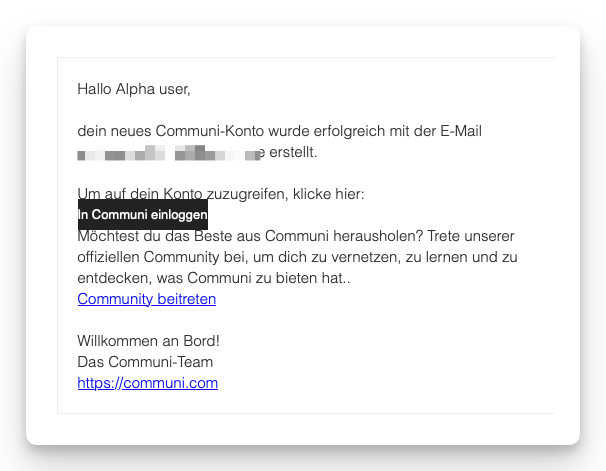606x471 pixels.
Task: Click the word "Communi-Konto" in the message
Action: coord(196,131)
